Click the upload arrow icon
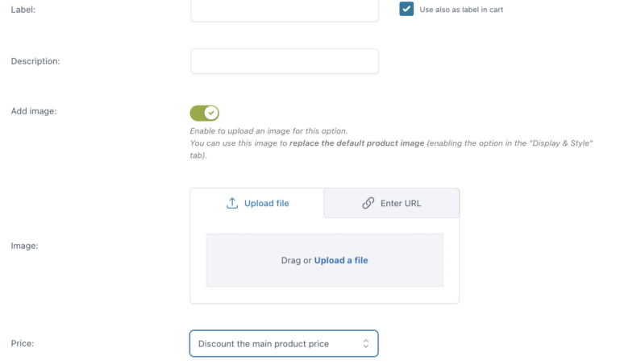The image size is (620, 364). click(x=232, y=203)
